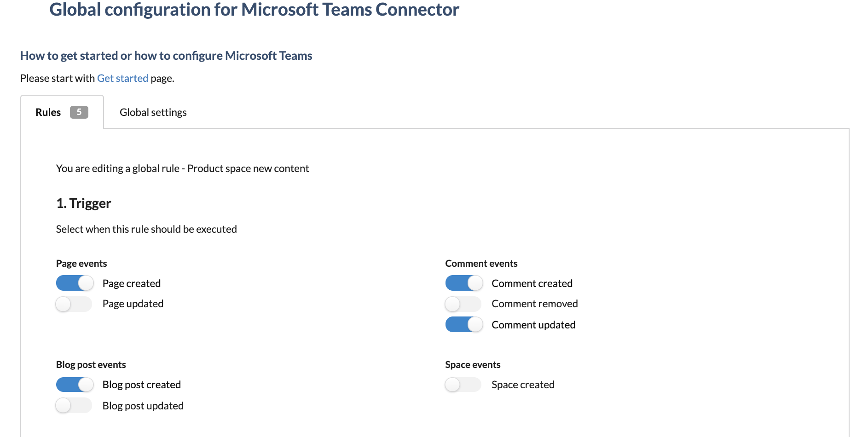Click the Comment events section label
This screenshot has width=868, height=437.
[x=481, y=263]
